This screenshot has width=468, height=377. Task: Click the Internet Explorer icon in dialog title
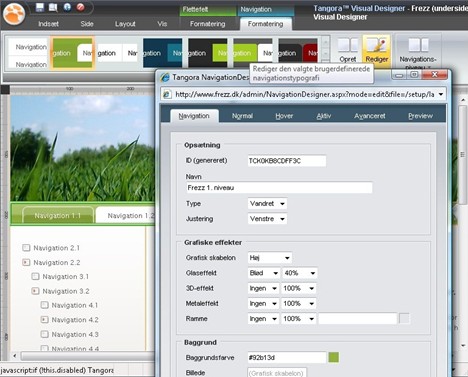165,77
